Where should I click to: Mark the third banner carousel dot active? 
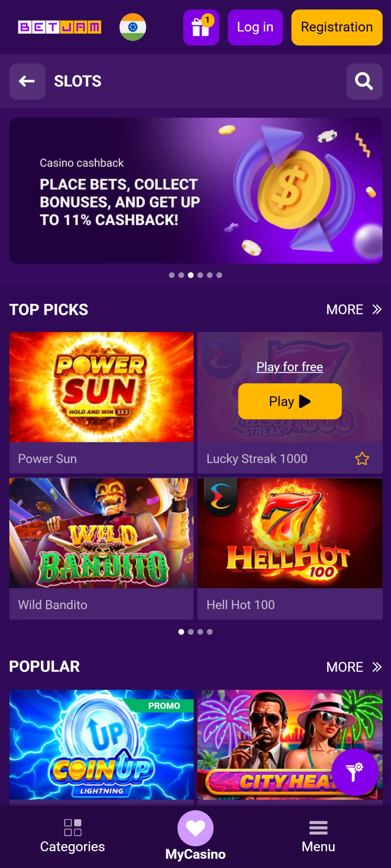coord(190,275)
